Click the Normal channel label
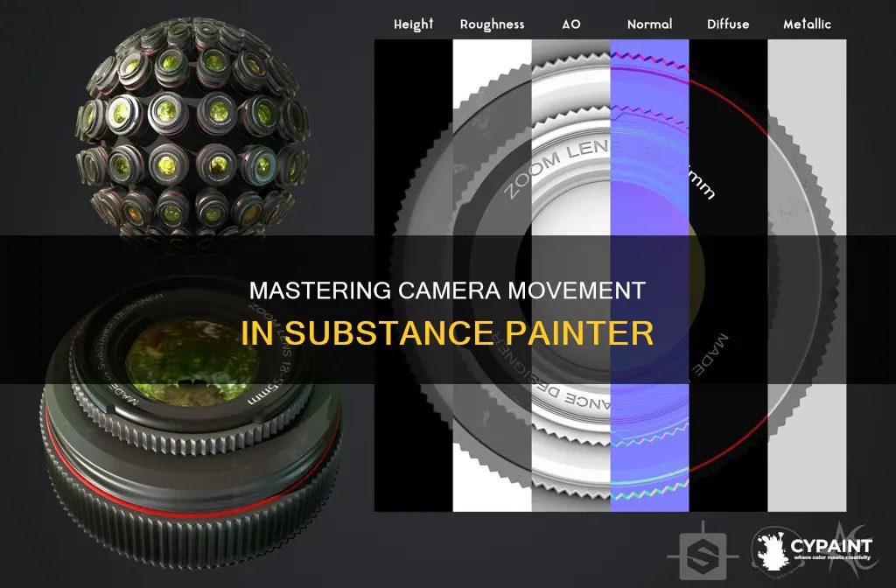 pyautogui.click(x=650, y=24)
